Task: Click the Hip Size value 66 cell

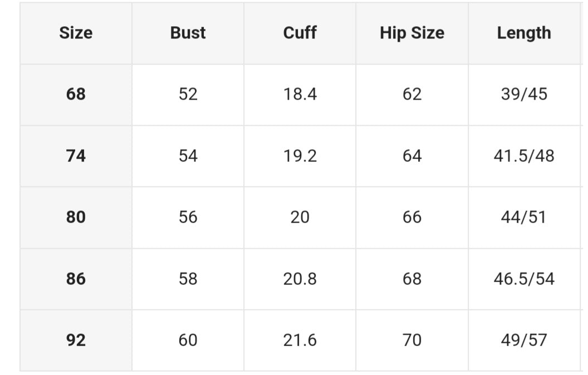Action: point(411,217)
